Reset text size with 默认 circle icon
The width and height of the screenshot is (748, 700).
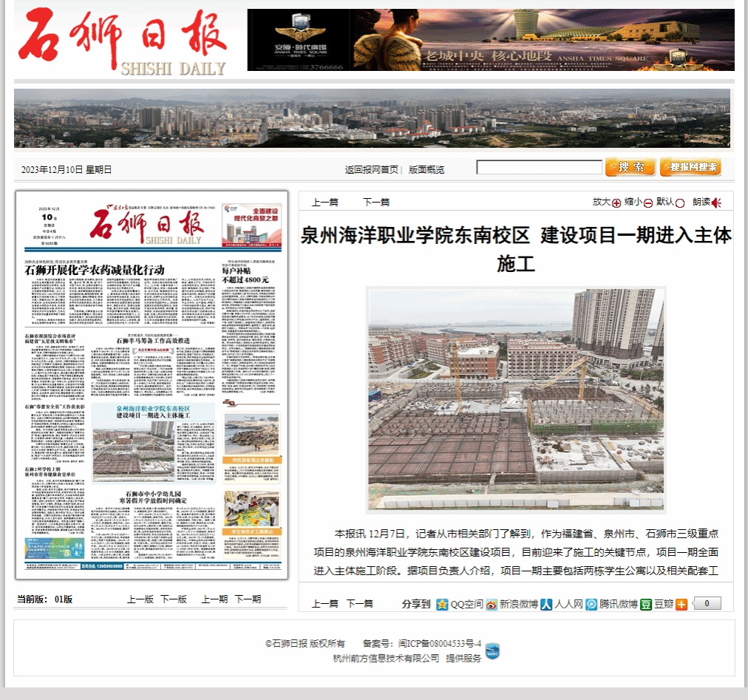pyautogui.click(x=680, y=203)
